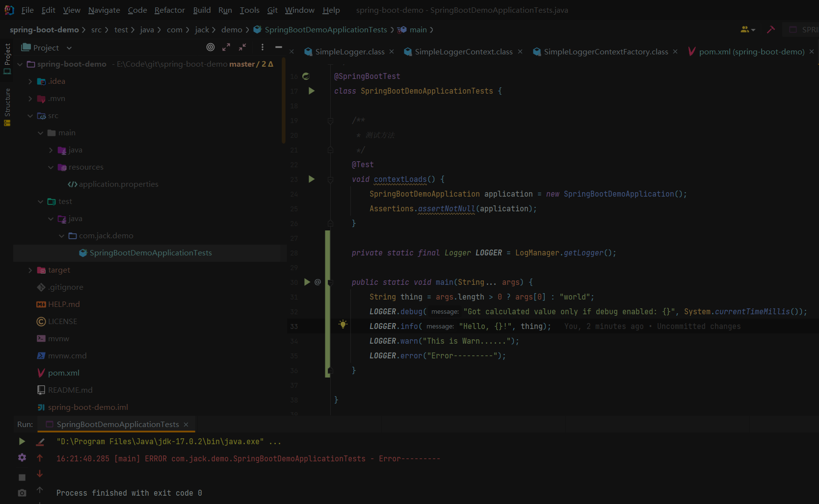Close the SimpleLogger.class tab
The width and height of the screenshot is (819, 504).
tap(392, 51)
